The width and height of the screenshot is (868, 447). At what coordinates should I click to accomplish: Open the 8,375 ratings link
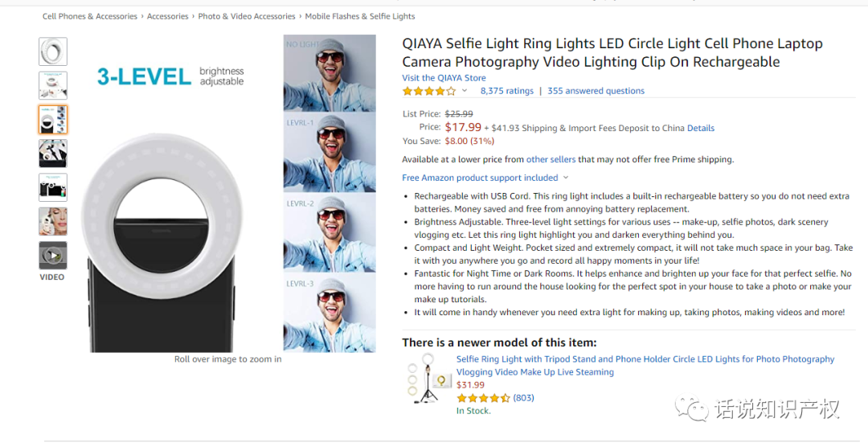[507, 91]
